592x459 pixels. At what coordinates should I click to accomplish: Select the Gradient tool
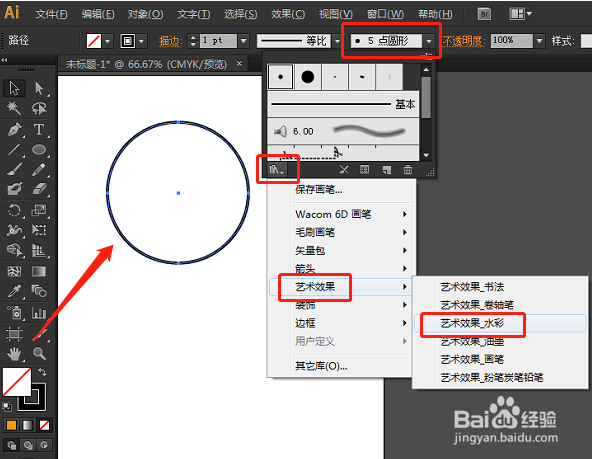click(39, 271)
